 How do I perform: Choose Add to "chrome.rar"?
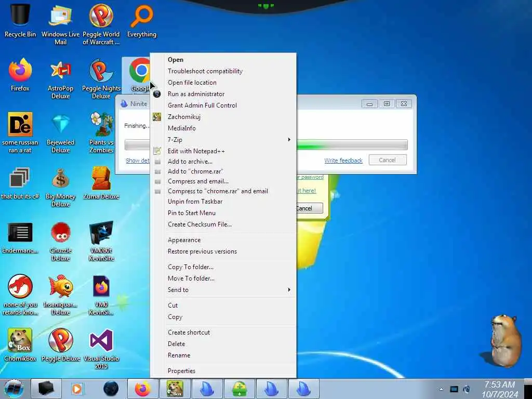point(223,171)
